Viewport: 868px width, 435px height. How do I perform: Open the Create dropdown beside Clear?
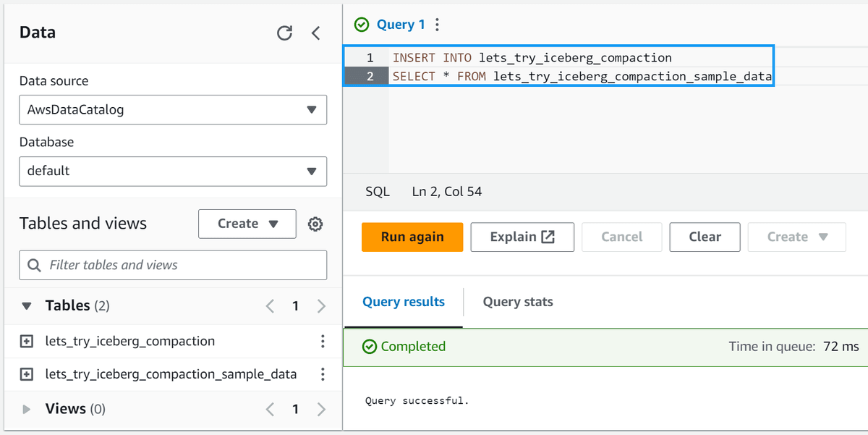796,237
